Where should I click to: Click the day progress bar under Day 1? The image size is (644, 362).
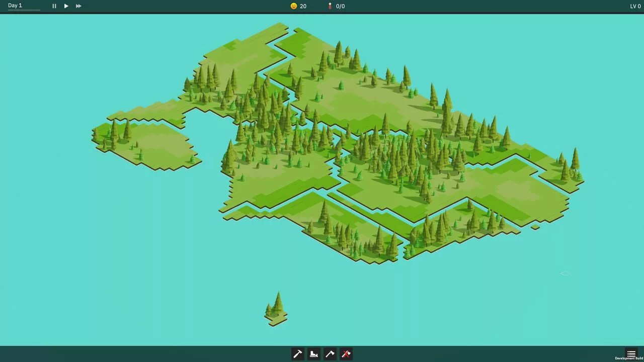point(24,10)
